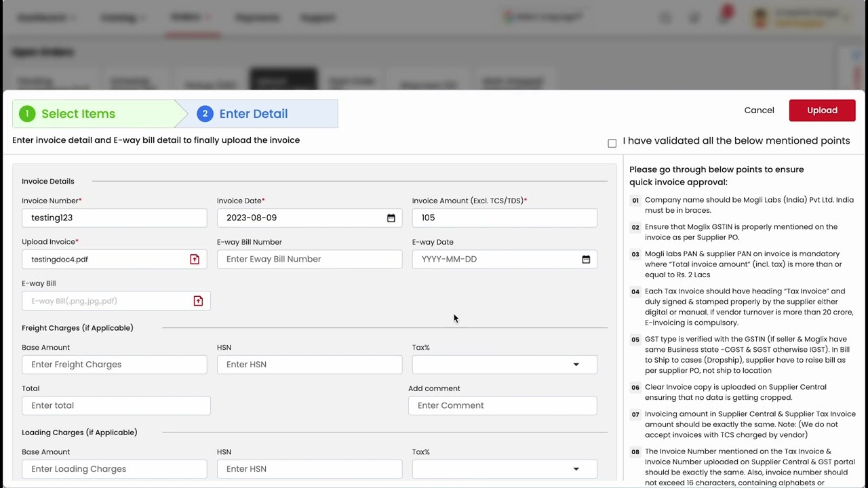Click the Invoice Amount field
The height and width of the screenshot is (488, 868).
click(505, 218)
